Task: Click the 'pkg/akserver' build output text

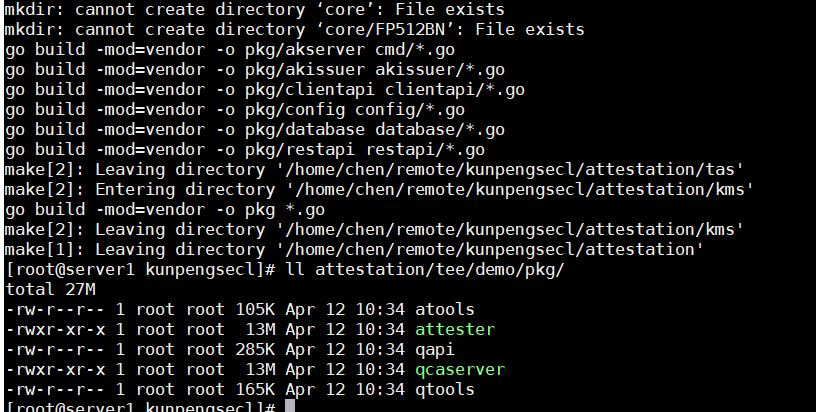Action: (x=305, y=49)
